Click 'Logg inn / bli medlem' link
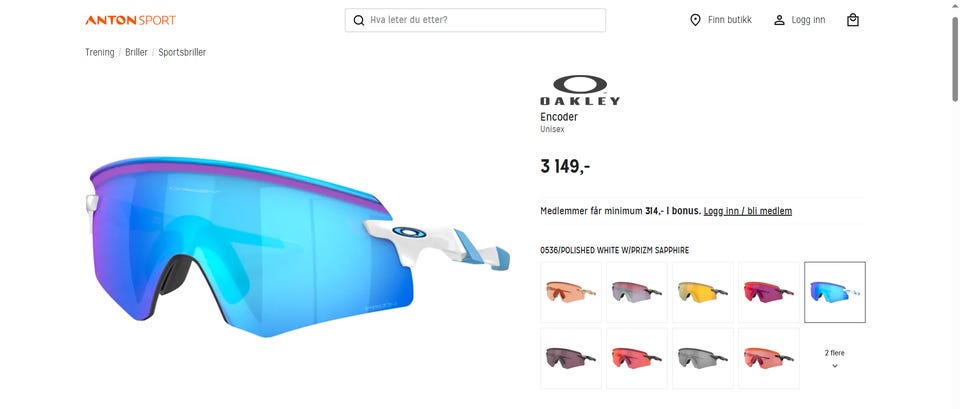The image size is (960, 409). pos(748,211)
